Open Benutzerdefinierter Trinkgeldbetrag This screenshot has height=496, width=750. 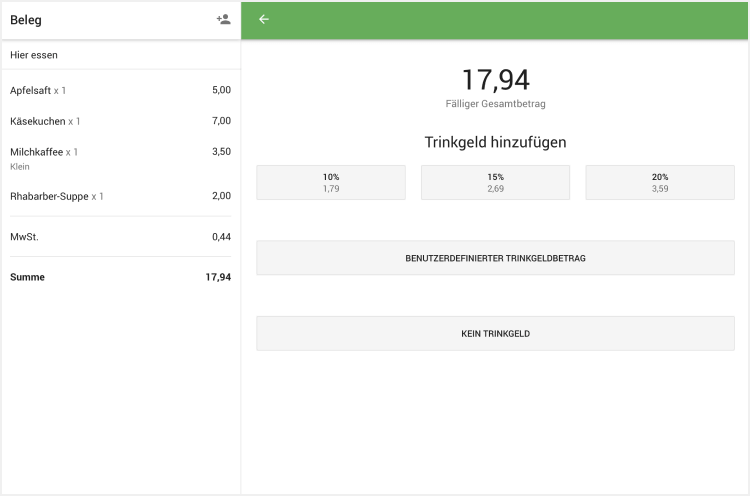[x=495, y=258]
